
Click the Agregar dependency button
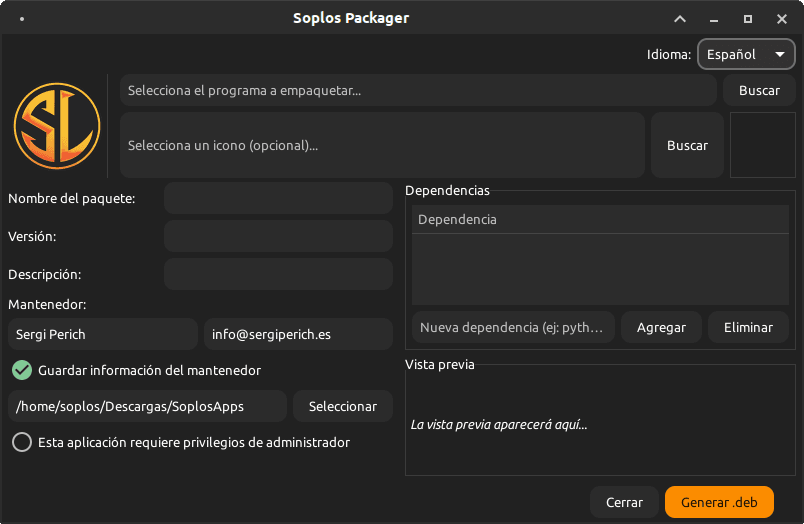click(x=661, y=327)
